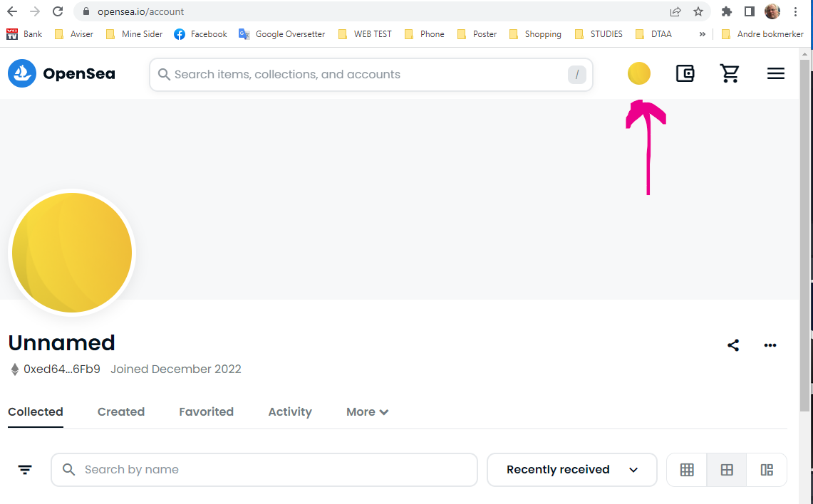
Task: Click the address bar URL
Action: tap(140, 11)
